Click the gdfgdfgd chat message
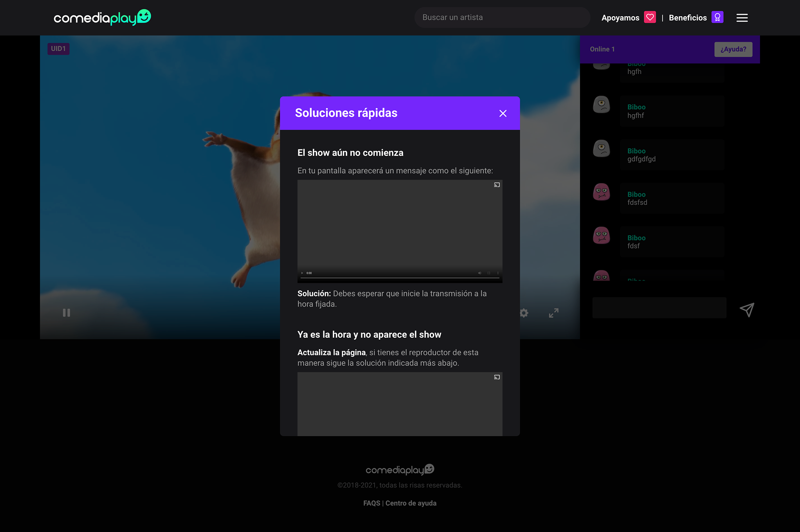 641,159
